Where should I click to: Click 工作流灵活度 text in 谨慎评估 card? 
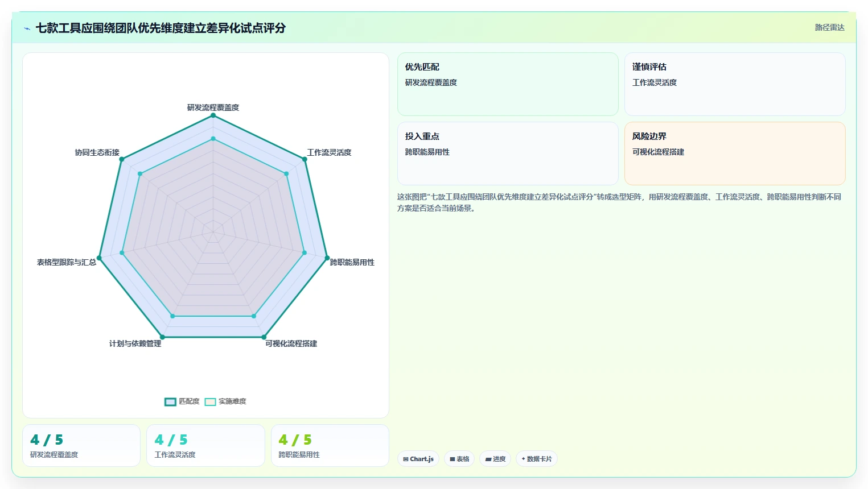[x=655, y=82]
